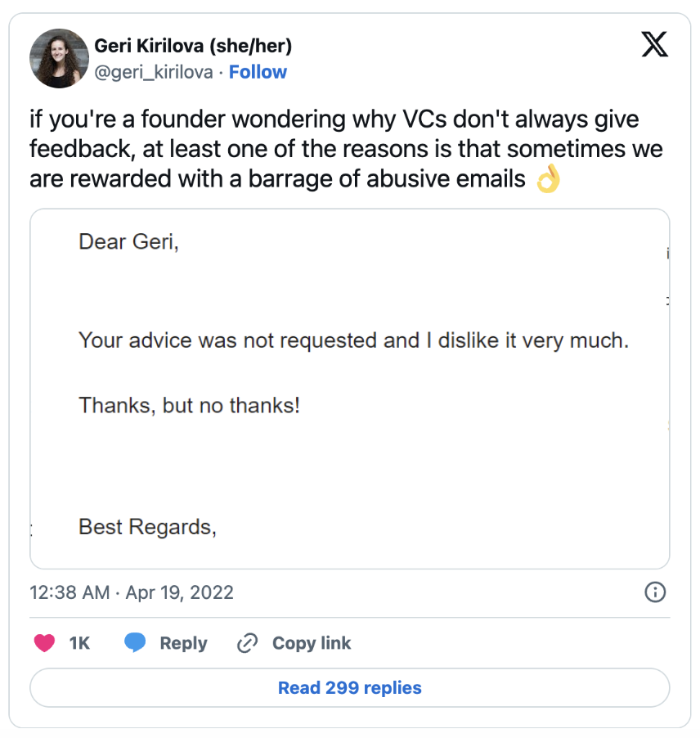The height and width of the screenshot is (738, 700).
Task: Like the tweet with the heart icon
Action: [44, 643]
